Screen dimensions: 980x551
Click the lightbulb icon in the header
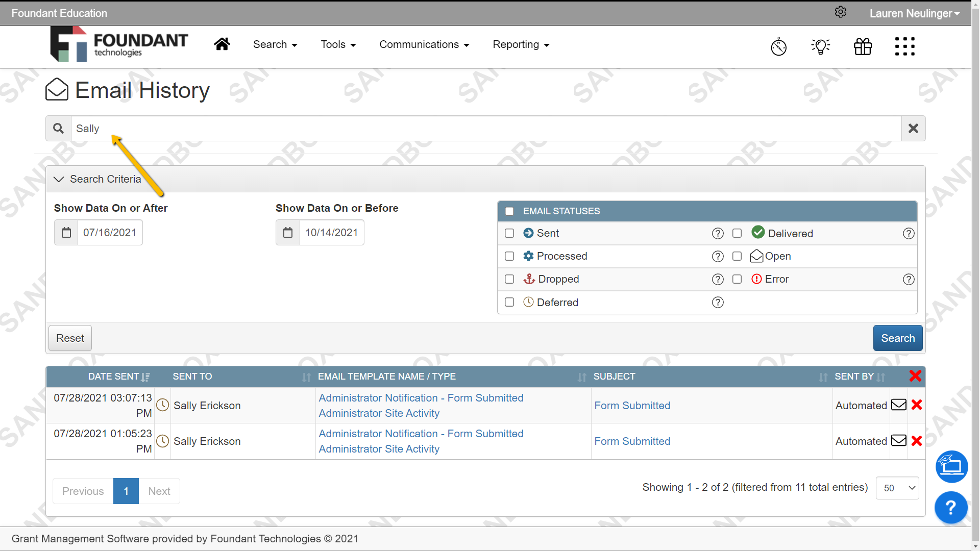click(x=820, y=46)
